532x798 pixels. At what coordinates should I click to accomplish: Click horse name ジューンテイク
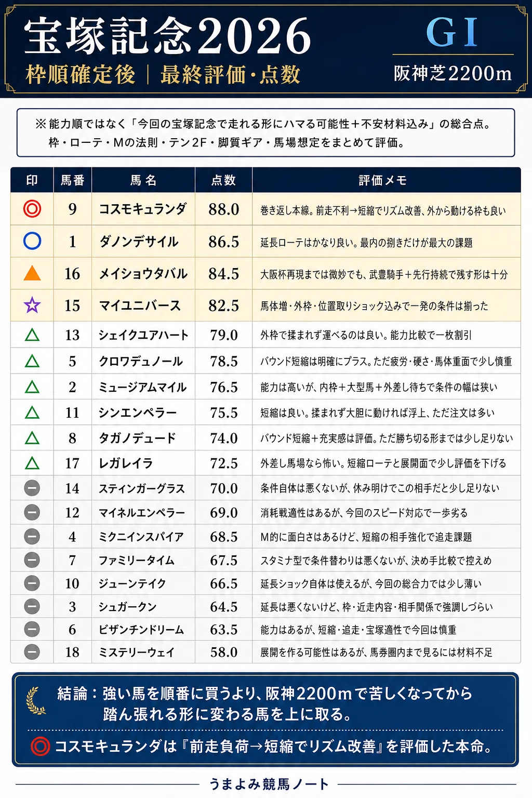(x=132, y=583)
